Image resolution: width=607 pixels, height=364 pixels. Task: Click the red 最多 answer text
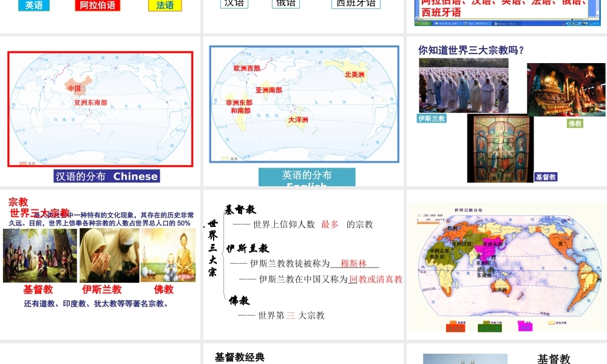click(330, 224)
